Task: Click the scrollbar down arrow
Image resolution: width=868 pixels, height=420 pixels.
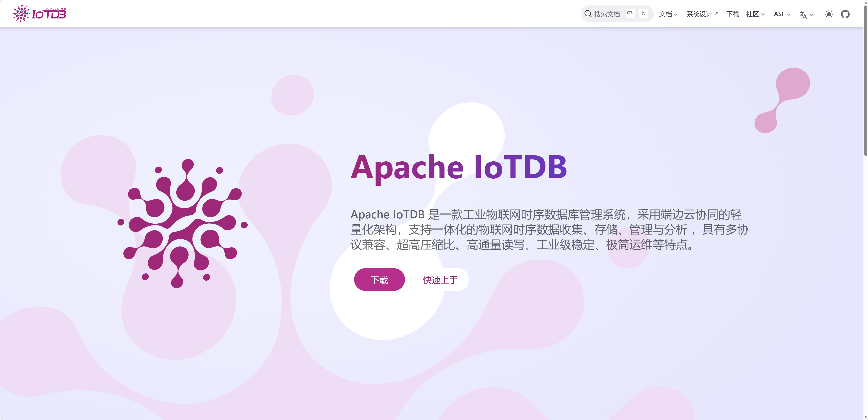Action: (865, 417)
